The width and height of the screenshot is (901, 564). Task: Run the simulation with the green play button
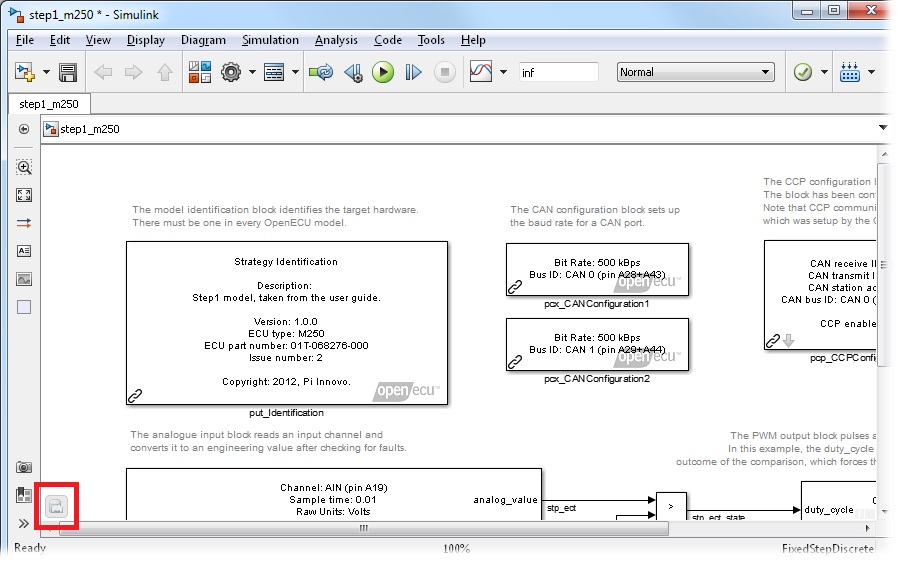point(383,72)
